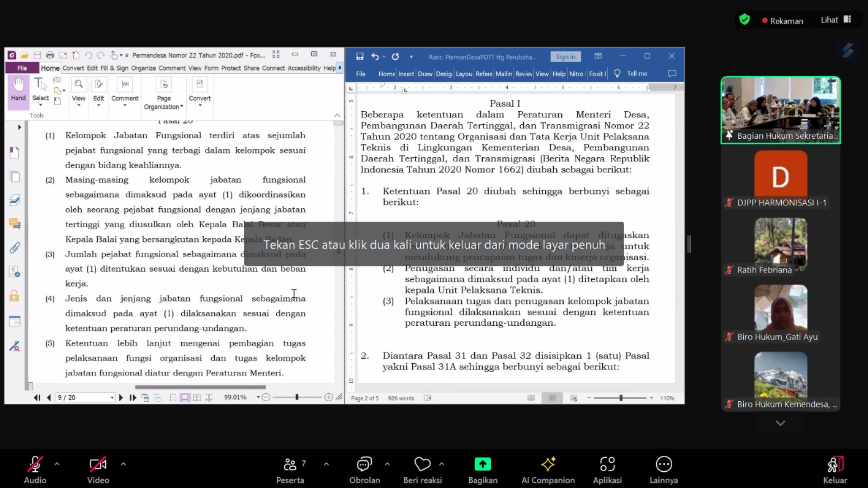Expand video options arrow beside Video
The width and height of the screenshot is (868, 488).
coord(123,464)
